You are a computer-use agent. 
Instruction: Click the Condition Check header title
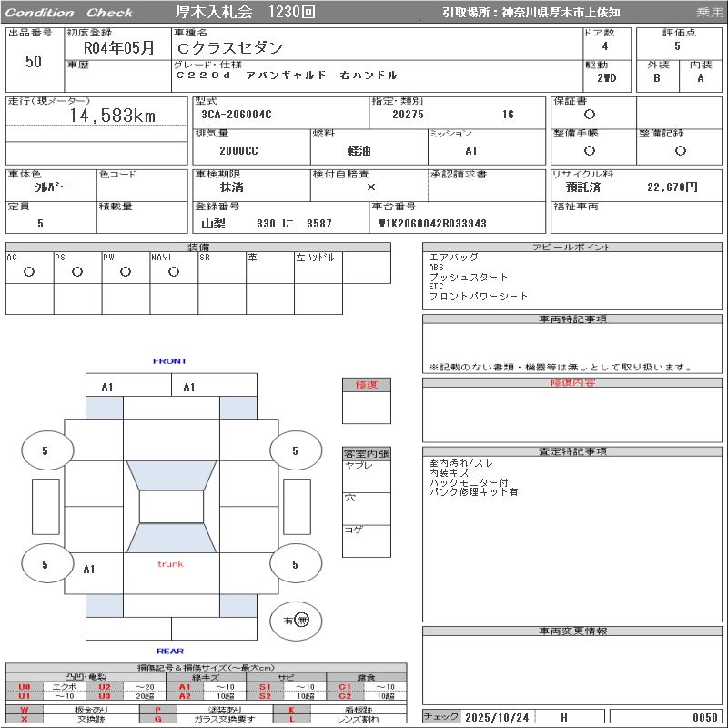[69, 13]
